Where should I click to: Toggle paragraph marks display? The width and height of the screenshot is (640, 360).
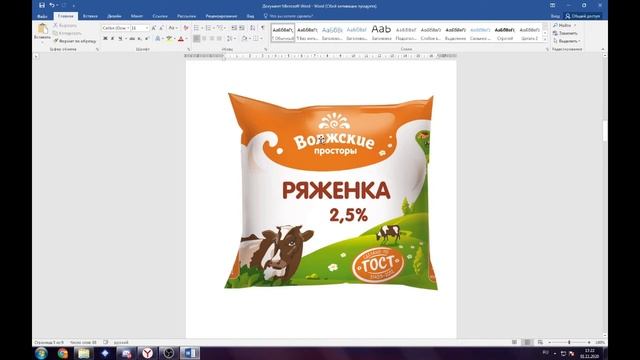(263, 28)
